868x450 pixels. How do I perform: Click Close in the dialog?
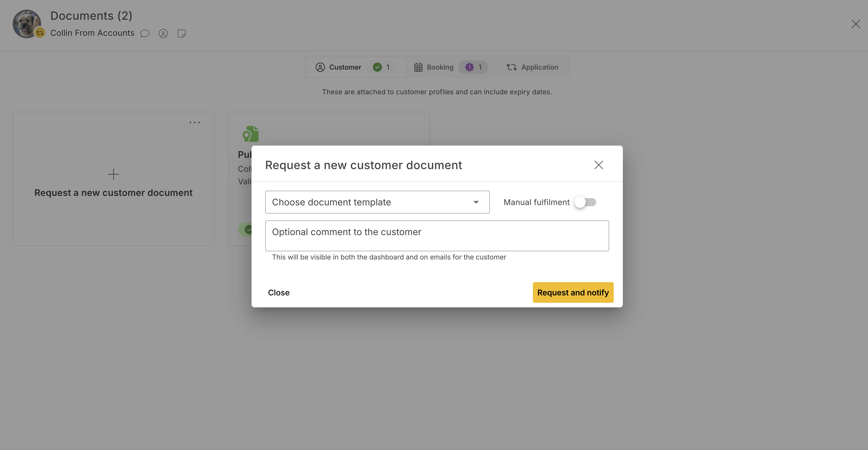[x=279, y=292]
